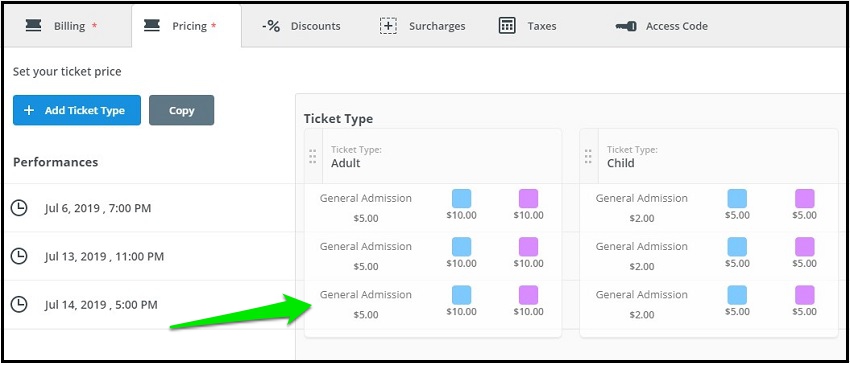
Task: Switch to the Access Code tab
Action: (661, 26)
